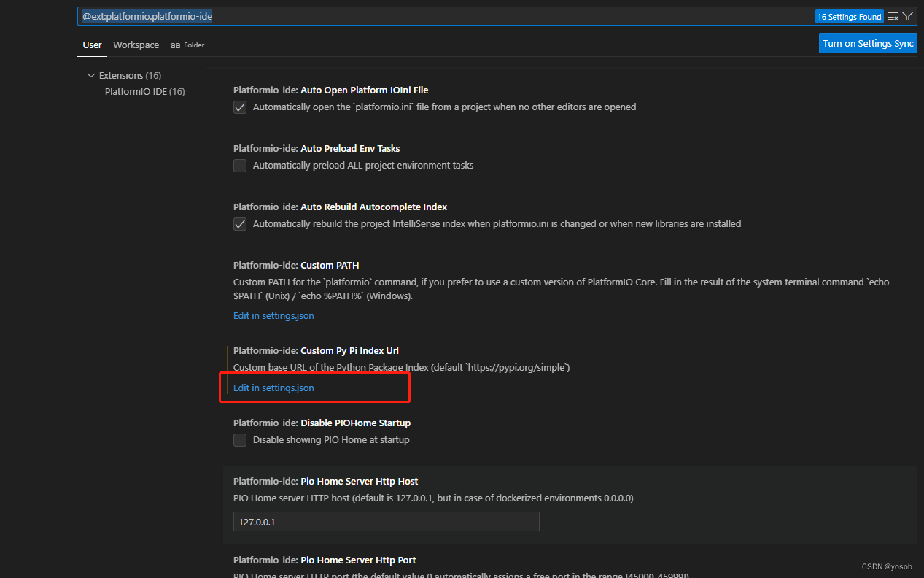Open the aa Folder settings tab
The height and width of the screenshot is (578, 924).
pyautogui.click(x=187, y=45)
